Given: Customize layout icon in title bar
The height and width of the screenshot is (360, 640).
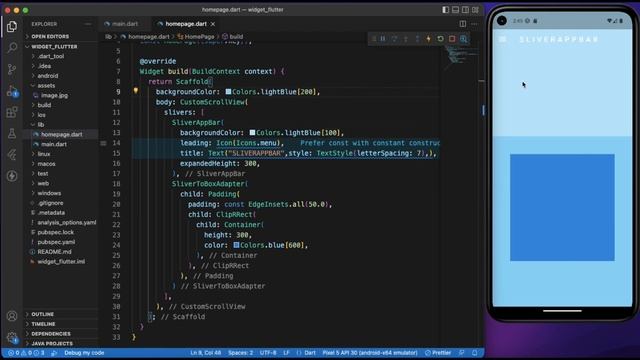Looking at the screenshot, I should pyautogui.click(x=476, y=10).
